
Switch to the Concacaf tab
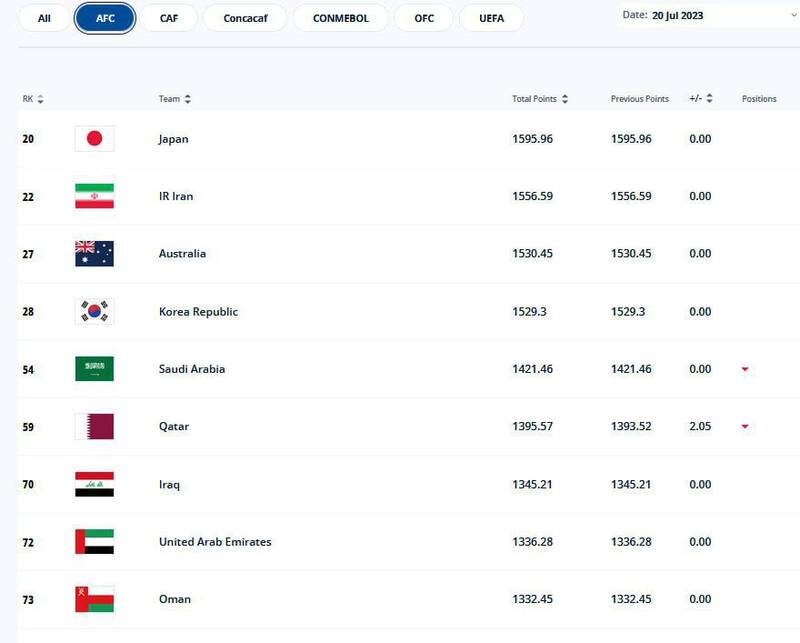click(x=244, y=17)
